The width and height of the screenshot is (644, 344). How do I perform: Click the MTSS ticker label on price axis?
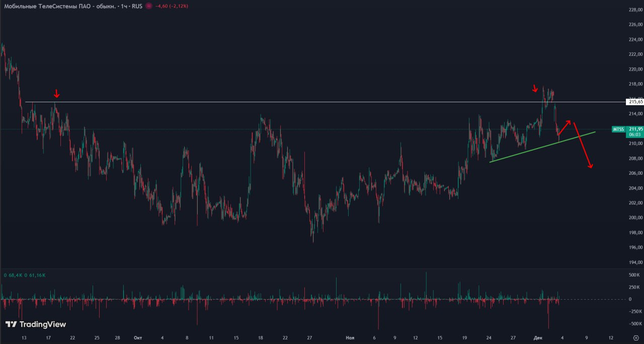[x=618, y=129]
